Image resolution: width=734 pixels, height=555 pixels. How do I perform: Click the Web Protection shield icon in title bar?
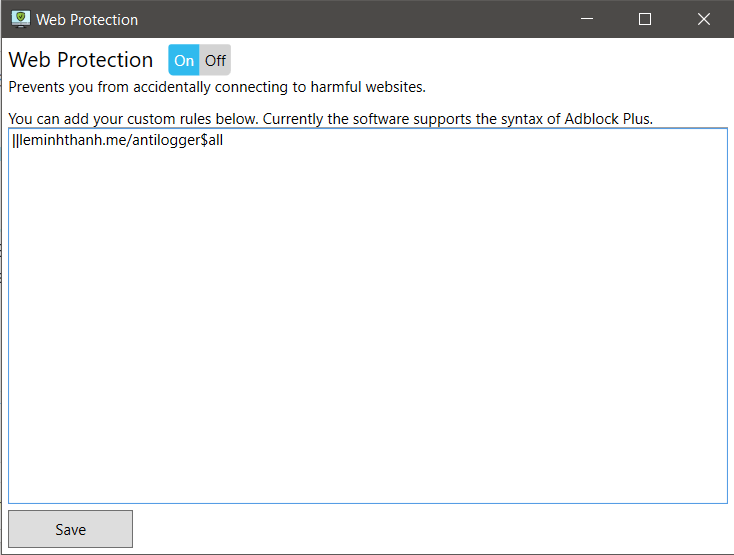(x=20, y=19)
